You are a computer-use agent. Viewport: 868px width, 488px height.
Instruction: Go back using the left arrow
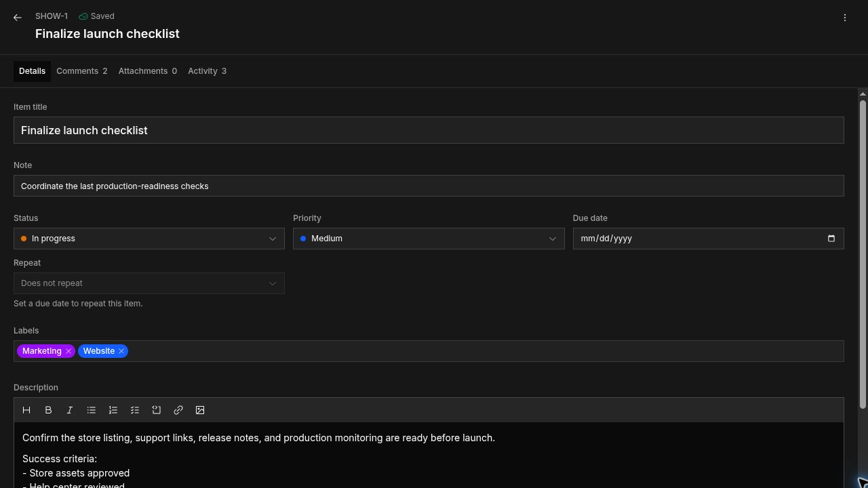click(x=18, y=18)
